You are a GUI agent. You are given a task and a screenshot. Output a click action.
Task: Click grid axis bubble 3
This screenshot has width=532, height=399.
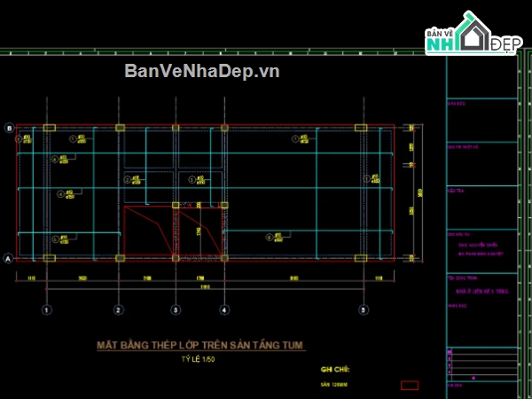[176, 309]
